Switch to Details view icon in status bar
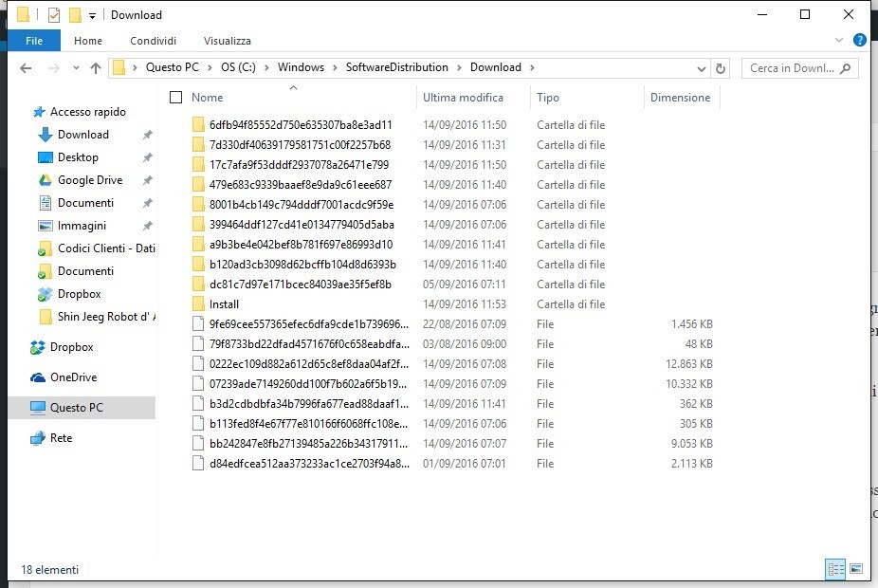878x588 pixels. (x=835, y=569)
